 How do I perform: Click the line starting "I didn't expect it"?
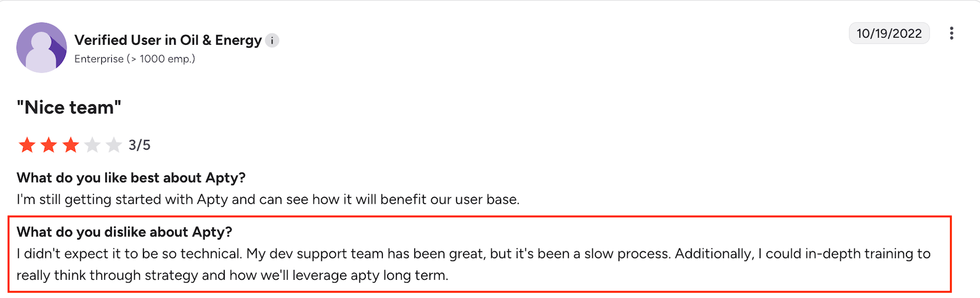coord(473,254)
